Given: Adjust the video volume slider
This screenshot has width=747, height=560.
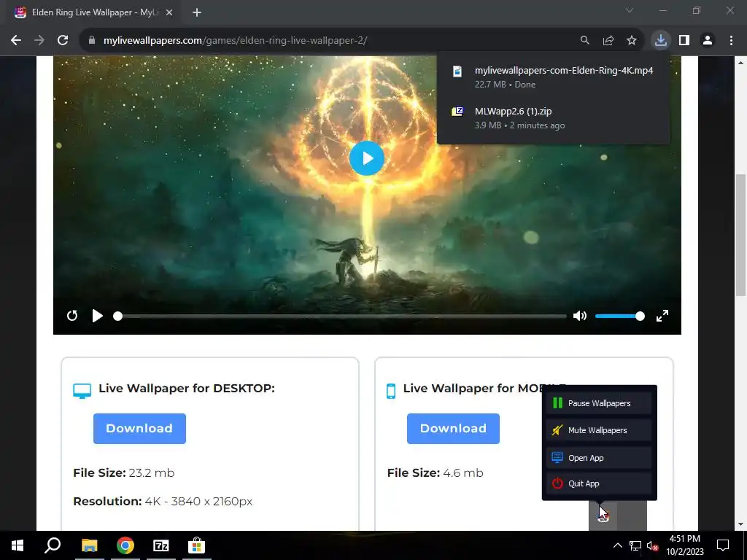Looking at the screenshot, I should [x=619, y=316].
